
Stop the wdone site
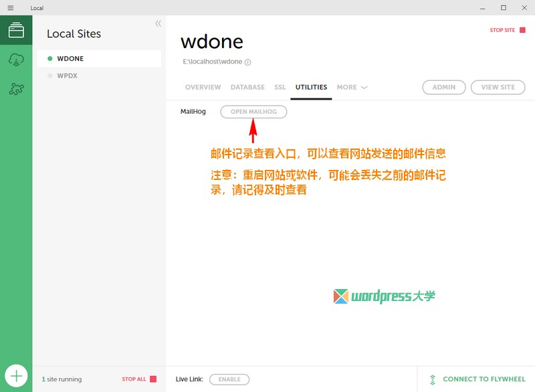click(x=508, y=30)
